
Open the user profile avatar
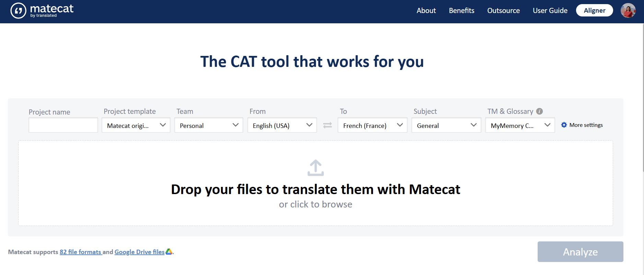click(628, 11)
